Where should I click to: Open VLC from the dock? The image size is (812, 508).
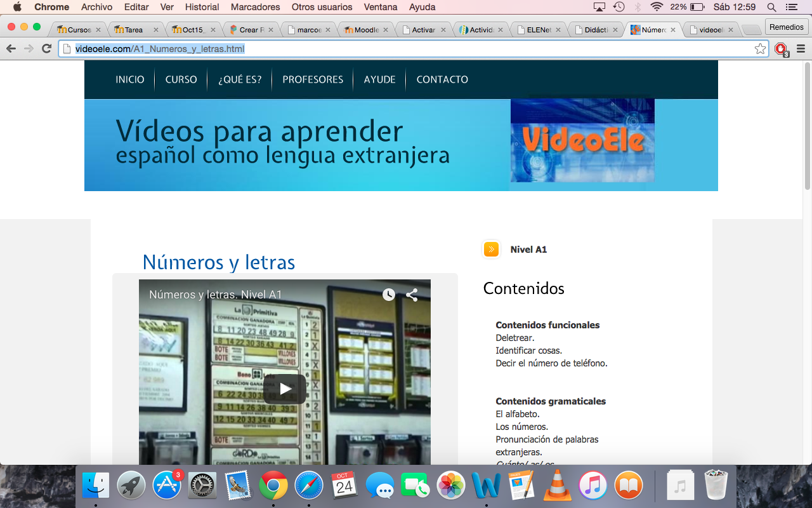click(x=558, y=486)
